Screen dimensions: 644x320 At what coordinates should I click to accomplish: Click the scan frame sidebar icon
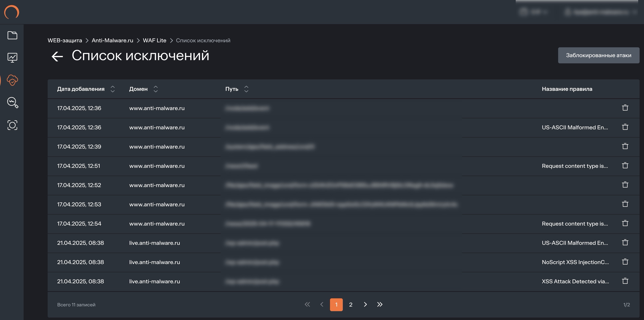click(12, 125)
